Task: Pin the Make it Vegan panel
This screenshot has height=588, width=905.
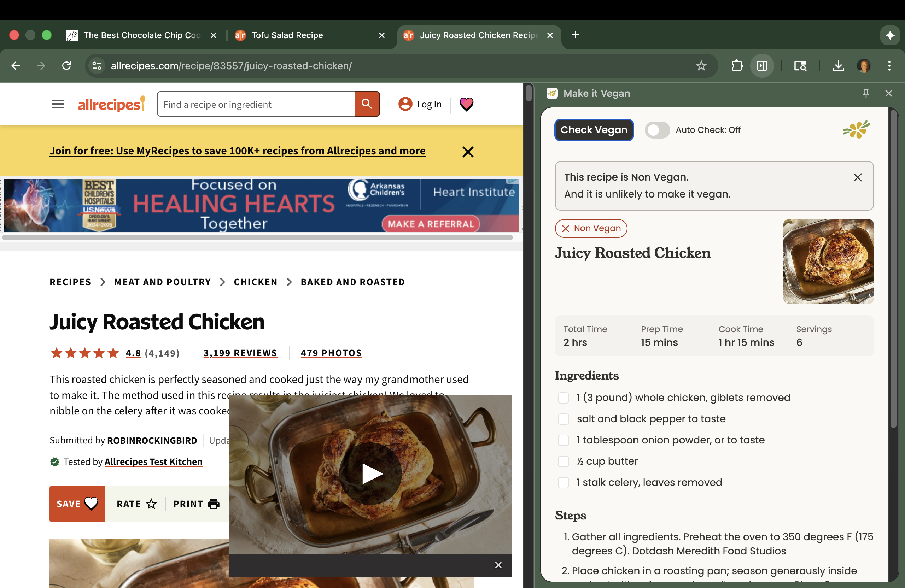Action: [x=866, y=93]
